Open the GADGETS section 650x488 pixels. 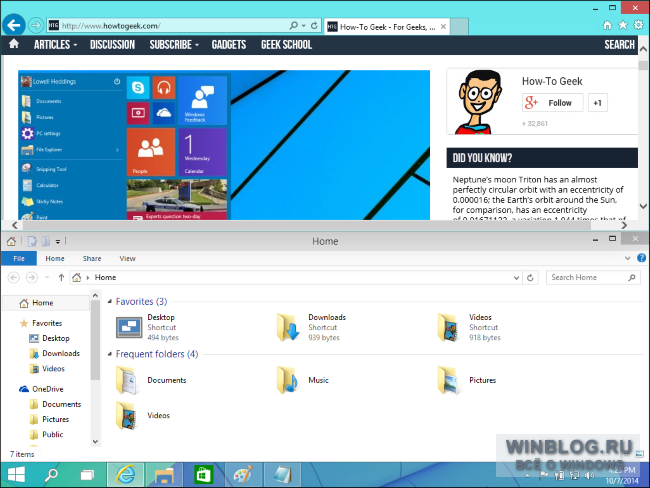tap(229, 45)
